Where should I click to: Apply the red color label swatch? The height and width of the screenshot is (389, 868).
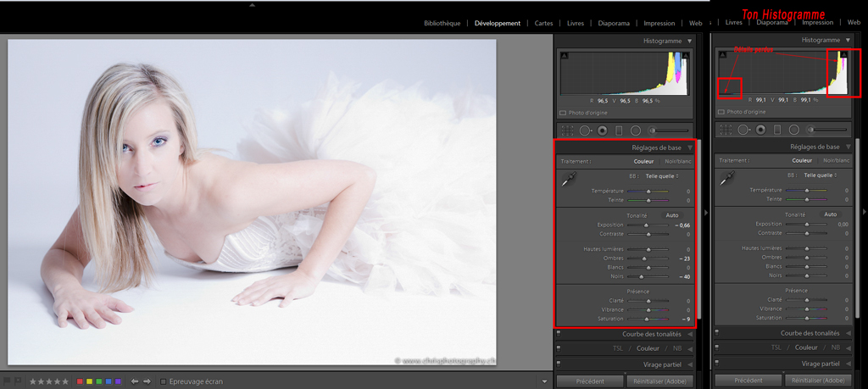click(80, 381)
